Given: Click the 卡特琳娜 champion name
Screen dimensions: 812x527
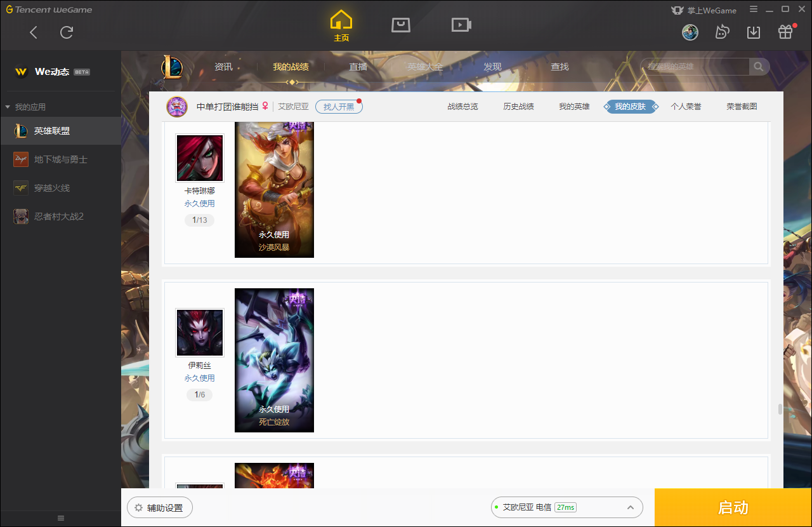Looking at the screenshot, I should pyautogui.click(x=200, y=191).
